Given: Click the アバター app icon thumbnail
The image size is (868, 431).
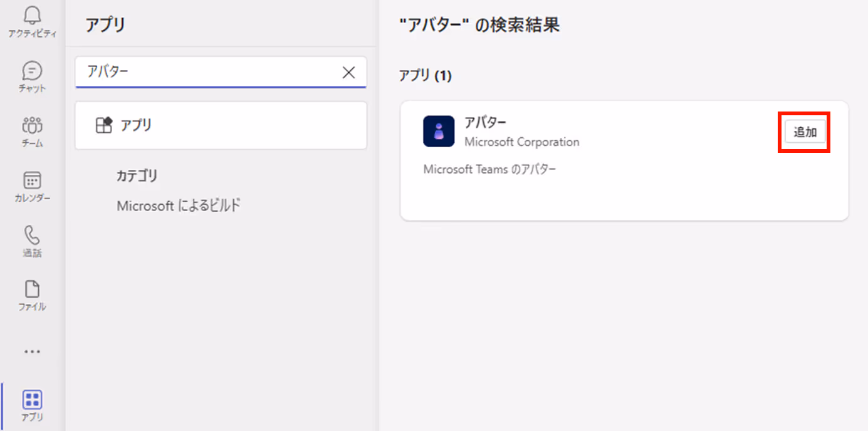Looking at the screenshot, I should (439, 131).
